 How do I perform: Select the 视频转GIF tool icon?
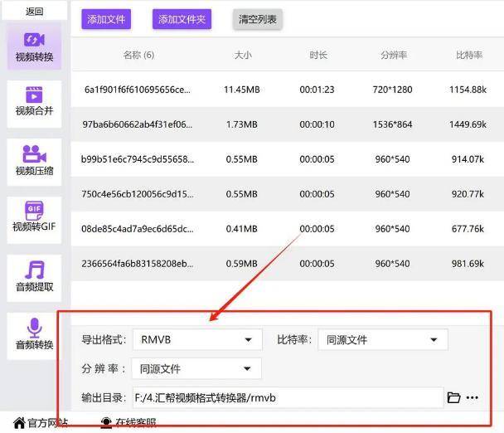click(34, 210)
